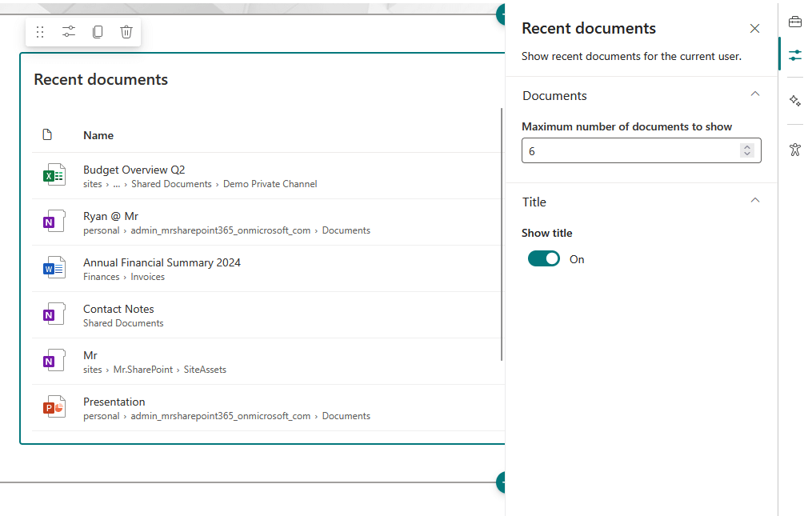Click the OneNote icon for Ryan @ Mr
The image size is (812, 516).
click(x=54, y=222)
